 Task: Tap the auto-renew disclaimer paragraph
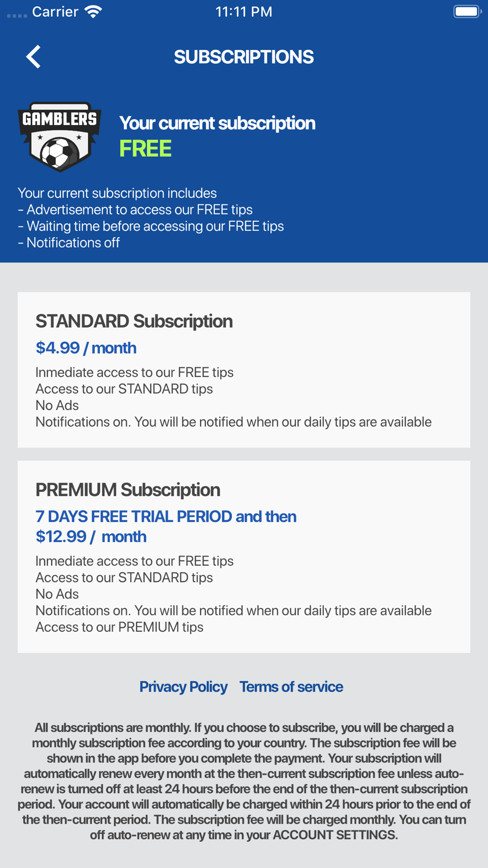(244, 781)
